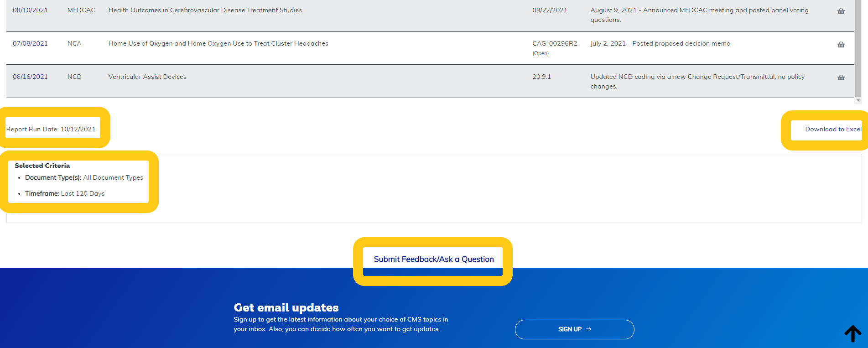Click the 08/10/2021 date cell

(x=30, y=10)
